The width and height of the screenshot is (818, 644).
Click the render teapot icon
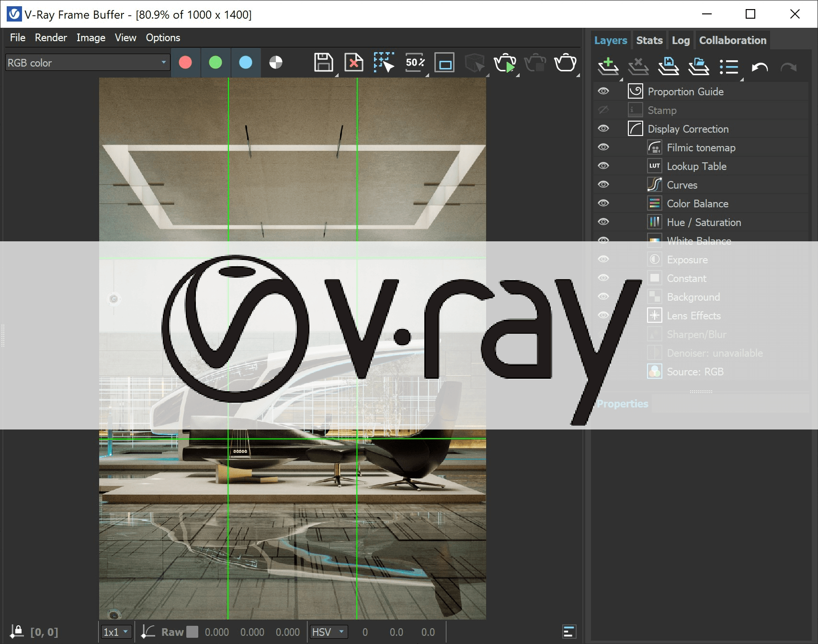coord(565,63)
